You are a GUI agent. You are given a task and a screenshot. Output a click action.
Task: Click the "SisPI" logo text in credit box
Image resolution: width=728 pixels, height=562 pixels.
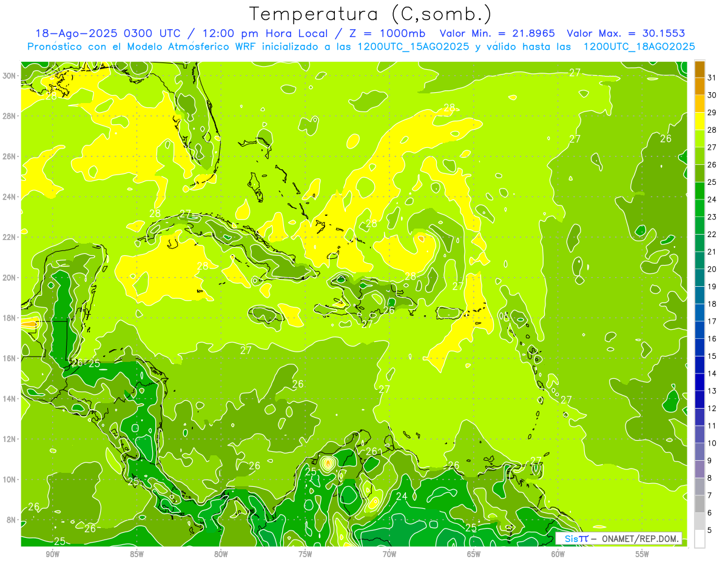(x=576, y=538)
